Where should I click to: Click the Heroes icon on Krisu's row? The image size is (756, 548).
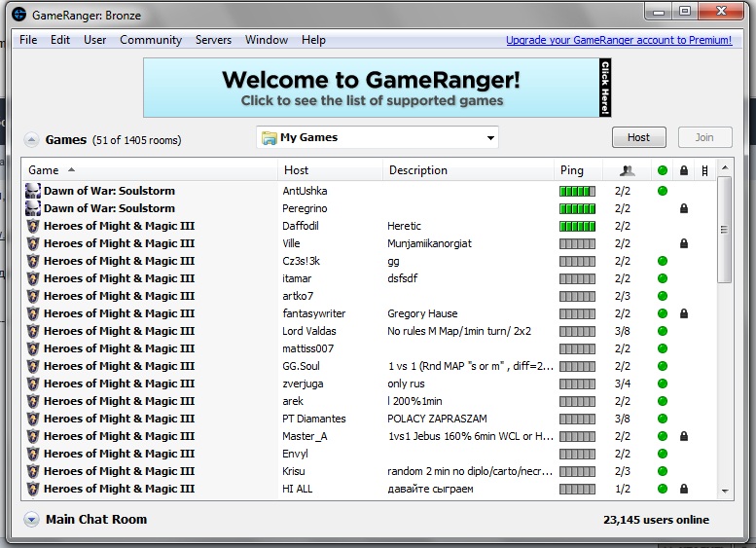click(33, 471)
